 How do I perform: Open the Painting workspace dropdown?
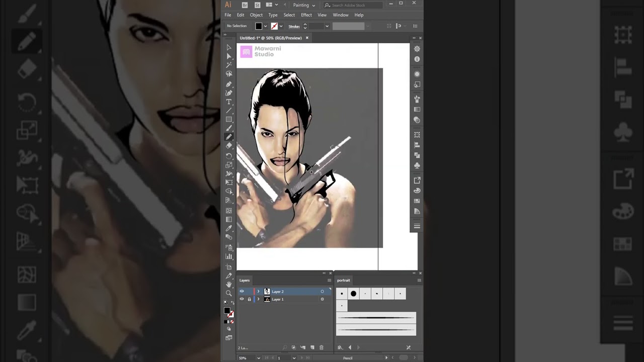(304, 5)
